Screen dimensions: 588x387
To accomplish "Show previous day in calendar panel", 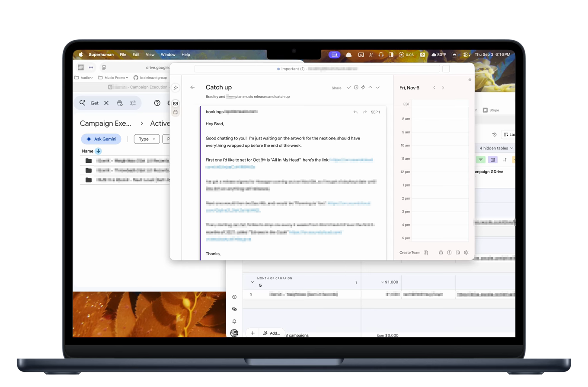I will [x=435, y=88].
